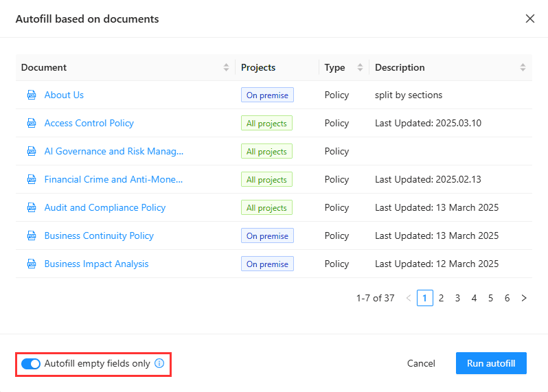Jump to page 6 in pagination
The width and height of the screenshot is (548, 392).
507,298
